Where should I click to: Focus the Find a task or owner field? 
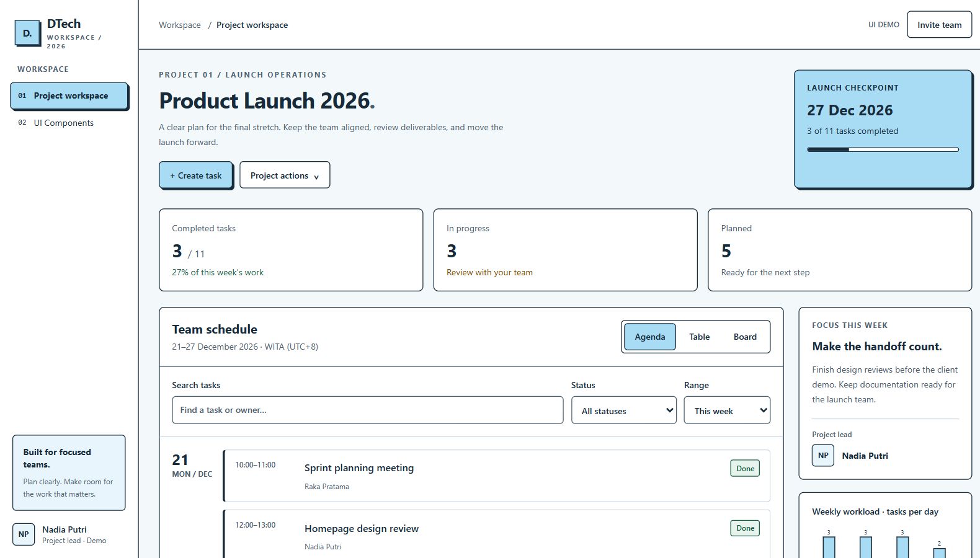click(x=368, y=410)
